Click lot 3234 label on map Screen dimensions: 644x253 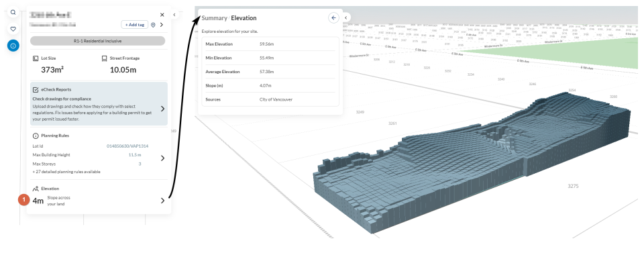(470, 74)
